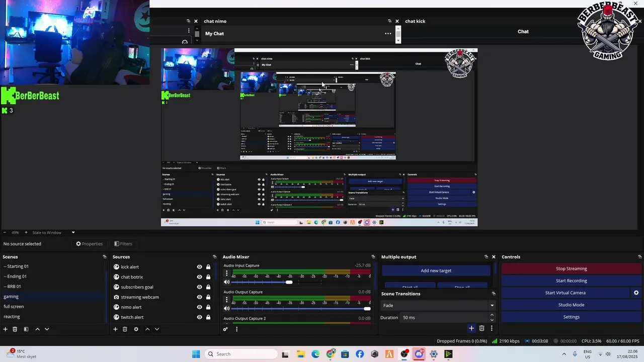Image resolution: width=644 pixels, height=362 pixels.
Task: Toggle visibility of nimo alert source
Action: pyautogui.click(x=199, y=307)
